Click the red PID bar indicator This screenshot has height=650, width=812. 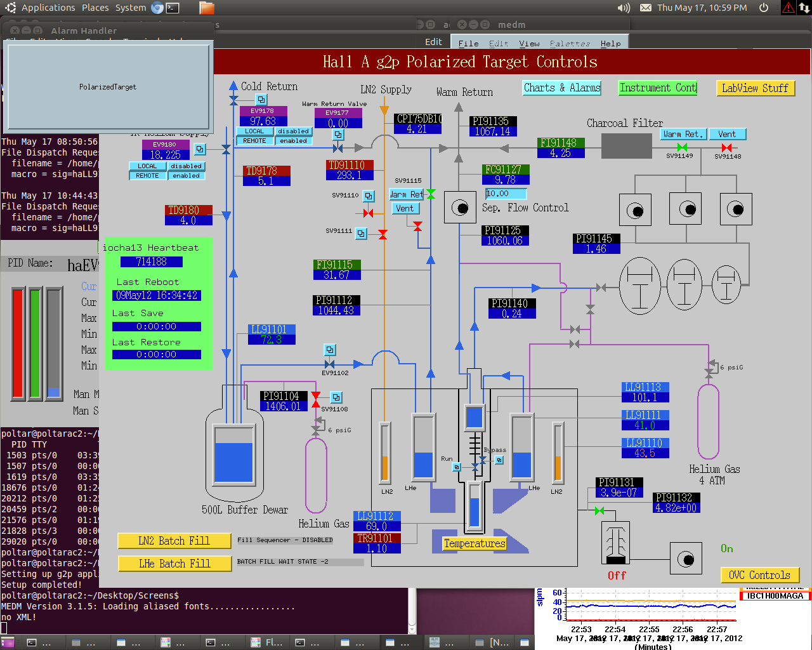(18, 343)
